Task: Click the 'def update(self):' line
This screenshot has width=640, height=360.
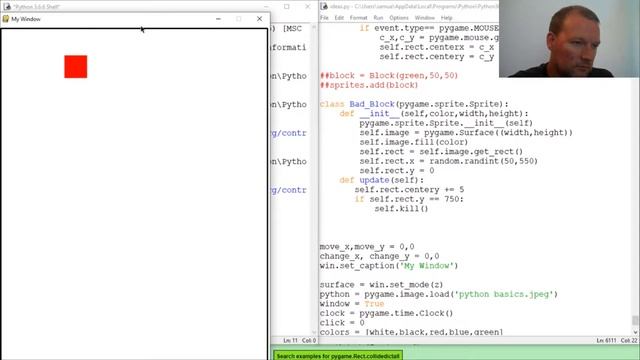Action: tap(382, 180)
